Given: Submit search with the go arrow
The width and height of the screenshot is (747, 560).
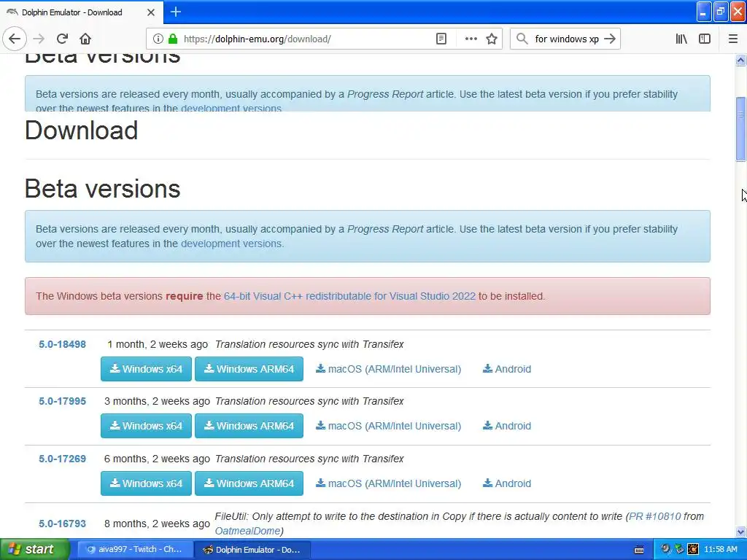Looking at the screenshot, I should 610,39.
